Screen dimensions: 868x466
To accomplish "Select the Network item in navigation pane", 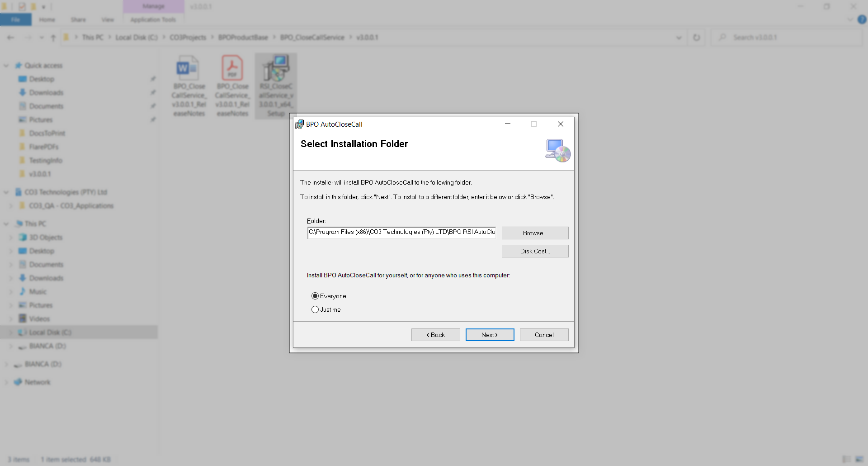I will pos(38,382).
